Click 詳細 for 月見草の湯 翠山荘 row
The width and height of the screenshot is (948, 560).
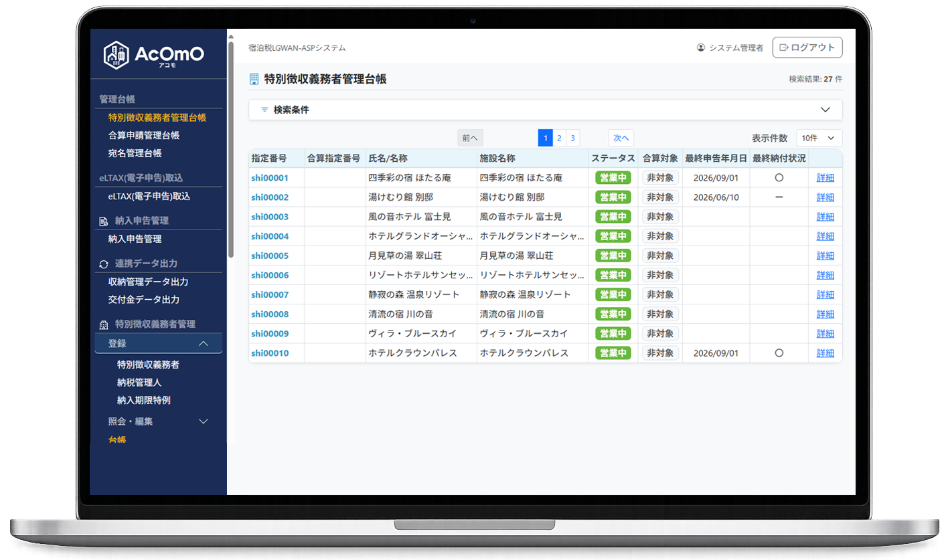(x=825, y=256)
